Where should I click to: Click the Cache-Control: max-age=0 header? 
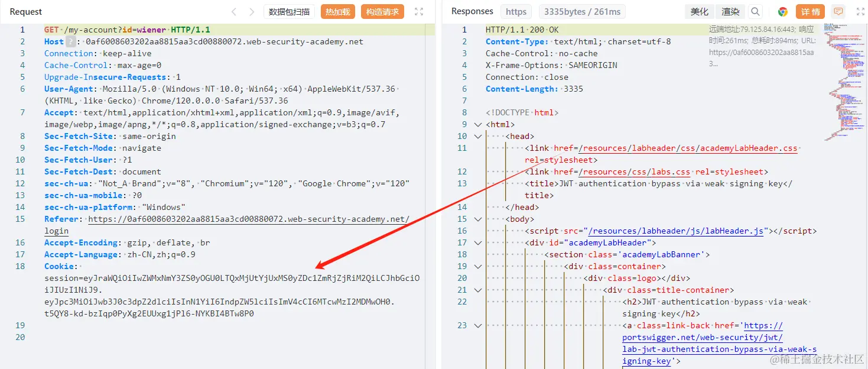[x=103, y=65]
